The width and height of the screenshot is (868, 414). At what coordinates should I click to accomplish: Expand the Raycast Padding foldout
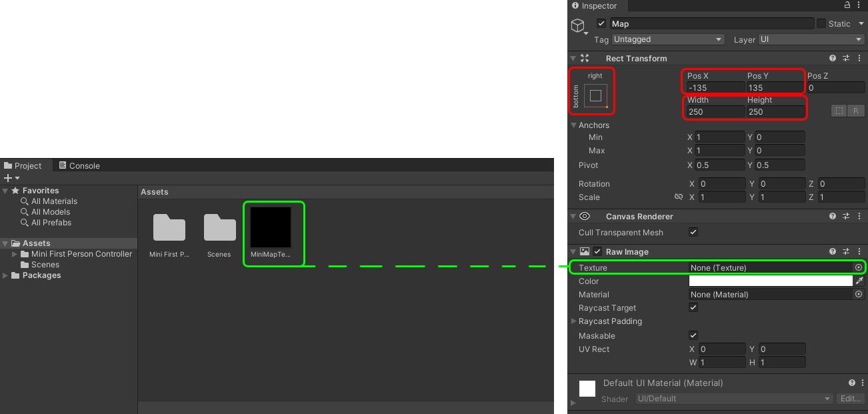click(573, 321)
